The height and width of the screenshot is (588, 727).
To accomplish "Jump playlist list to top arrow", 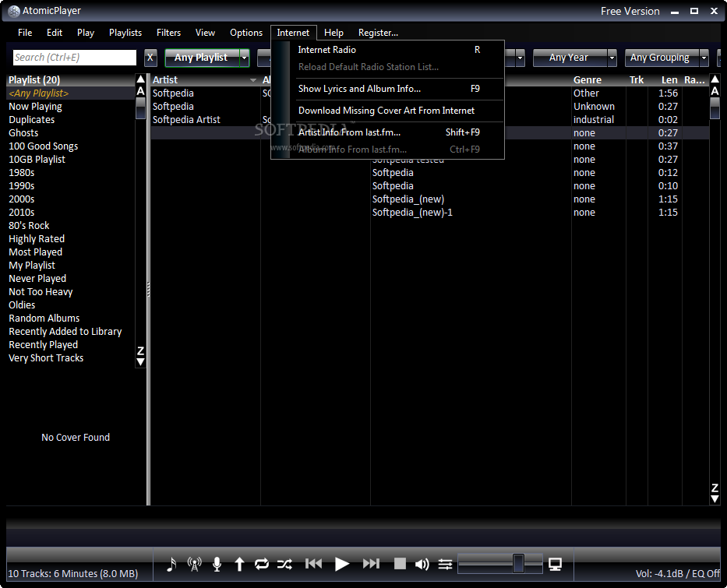I will [x=140, y=79].
